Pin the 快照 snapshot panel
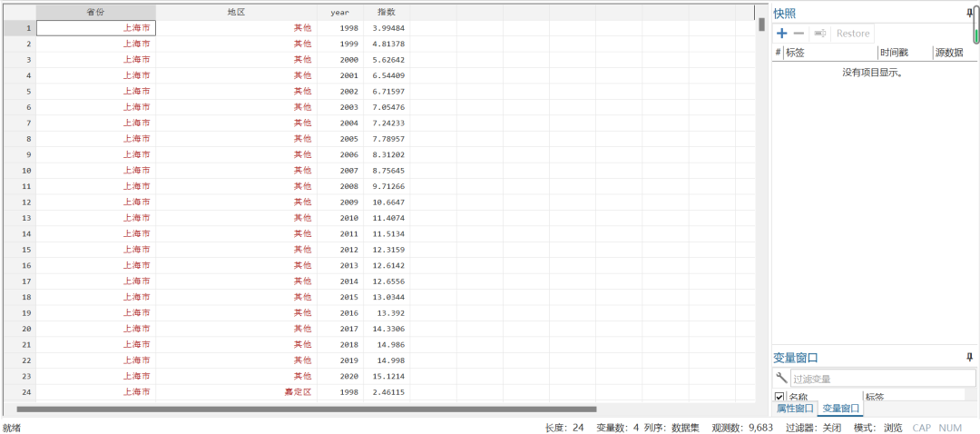Image resolution: width=980 pixels, height=434 pixels. 969,13
